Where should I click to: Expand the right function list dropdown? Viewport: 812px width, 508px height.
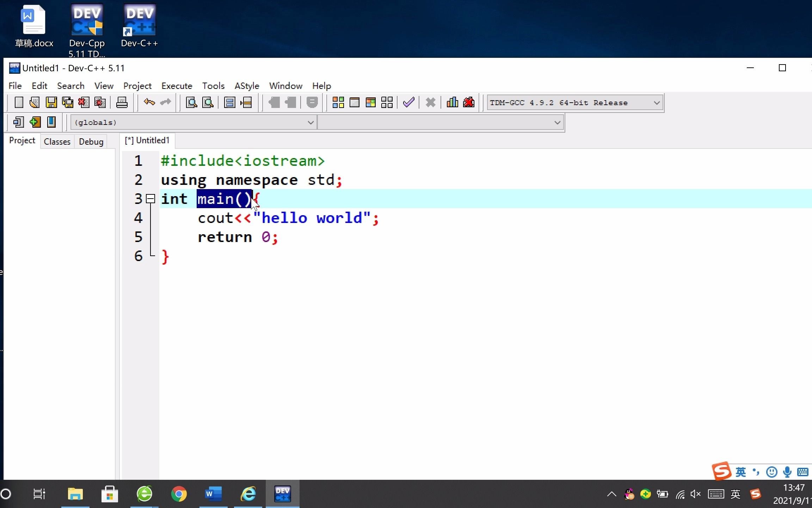coord(556,122)
